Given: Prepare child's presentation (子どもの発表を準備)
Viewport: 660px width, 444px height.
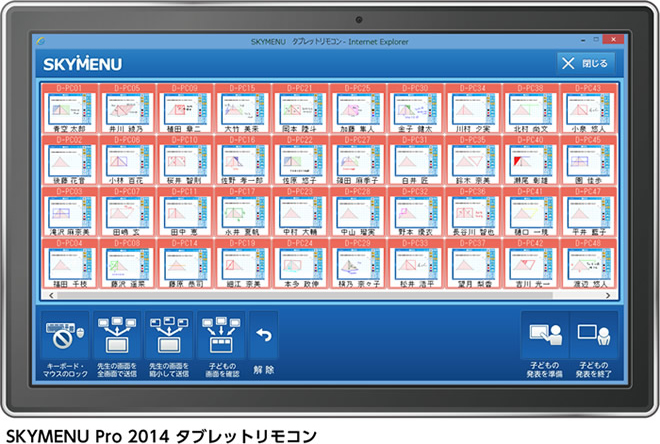Looking at the screenshot, I should point(545,335).
